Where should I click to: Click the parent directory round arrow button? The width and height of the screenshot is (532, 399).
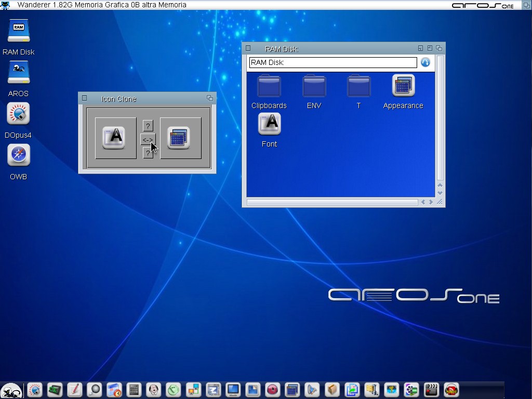tap(425, 62)
